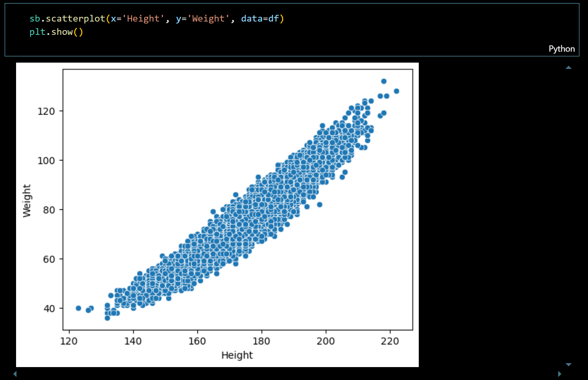Click the 220 tick label on x-axis

389,341
